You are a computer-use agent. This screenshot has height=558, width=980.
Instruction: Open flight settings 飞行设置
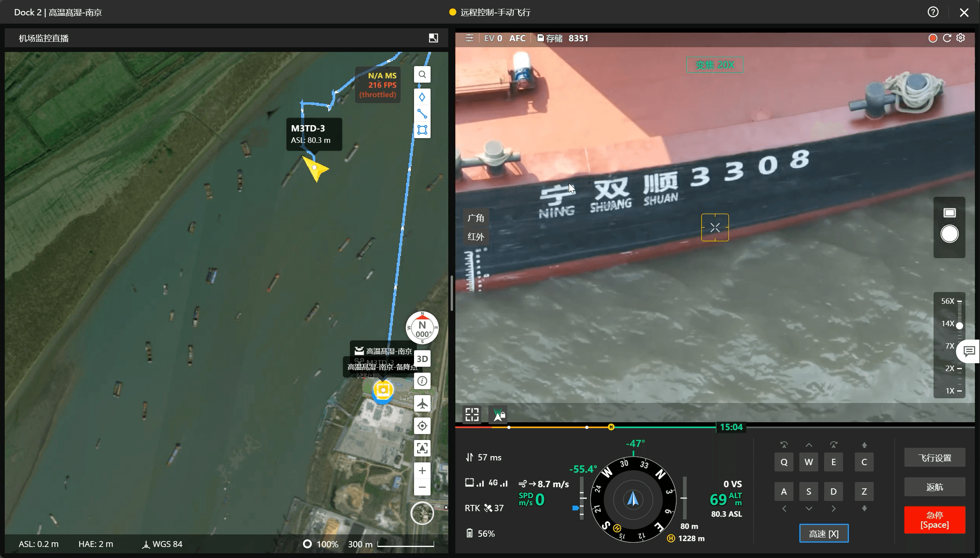tap(934, 458)
